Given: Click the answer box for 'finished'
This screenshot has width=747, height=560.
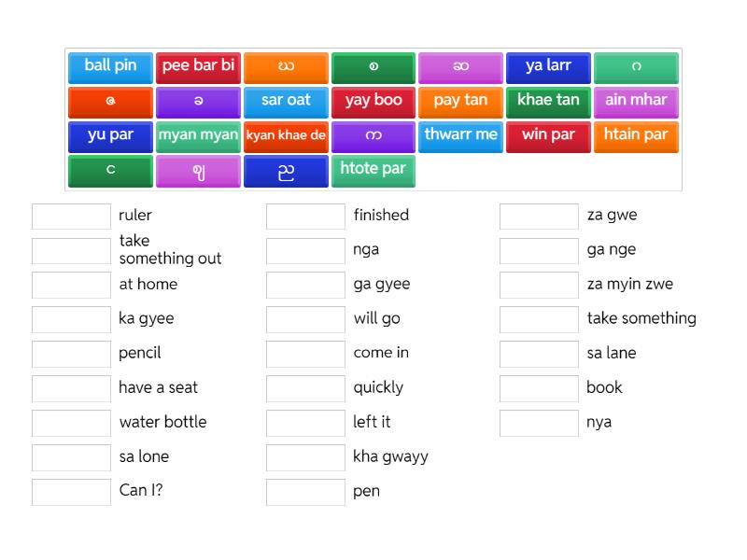Looking at the screenshot, I should tap(305, 216).
